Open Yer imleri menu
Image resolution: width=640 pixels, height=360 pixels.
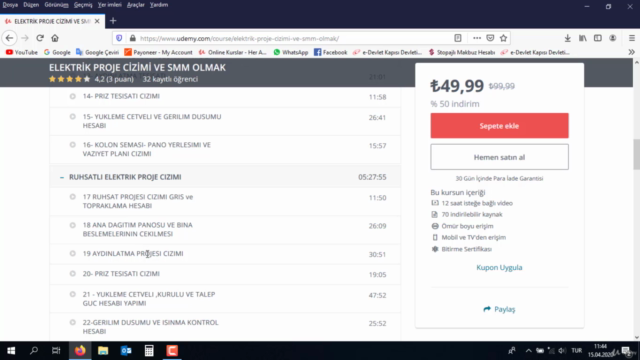109,5
